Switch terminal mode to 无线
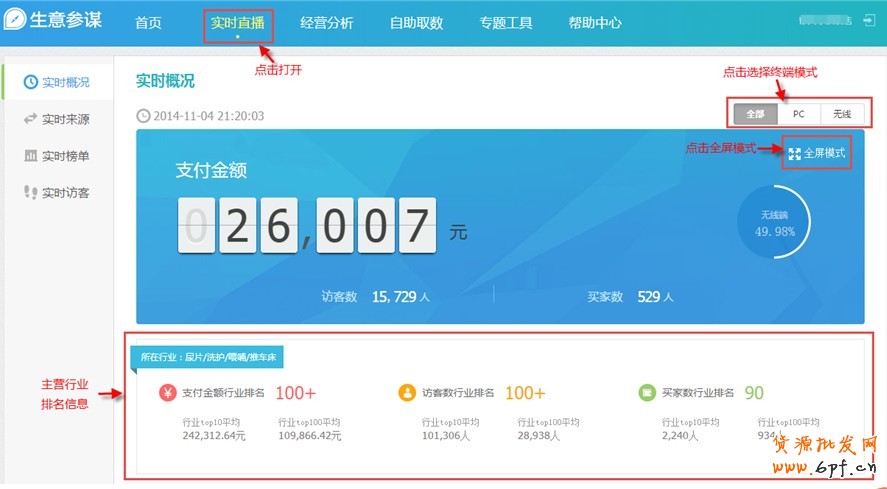The height and width of the screenshot is (489, 887). (842, 114)
